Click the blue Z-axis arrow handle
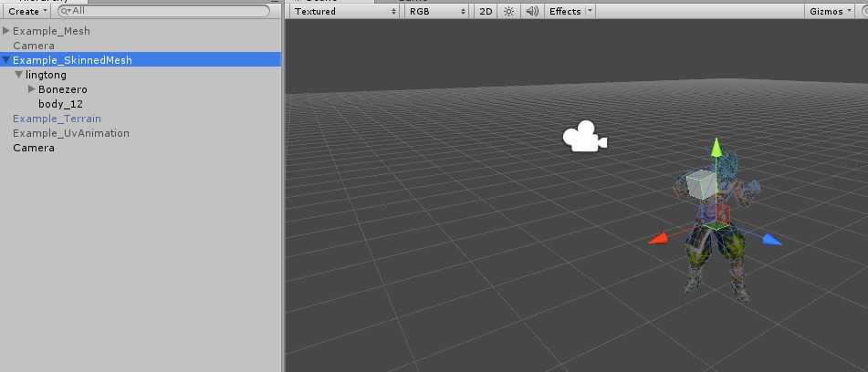868x372 pixels. (772, 240)
